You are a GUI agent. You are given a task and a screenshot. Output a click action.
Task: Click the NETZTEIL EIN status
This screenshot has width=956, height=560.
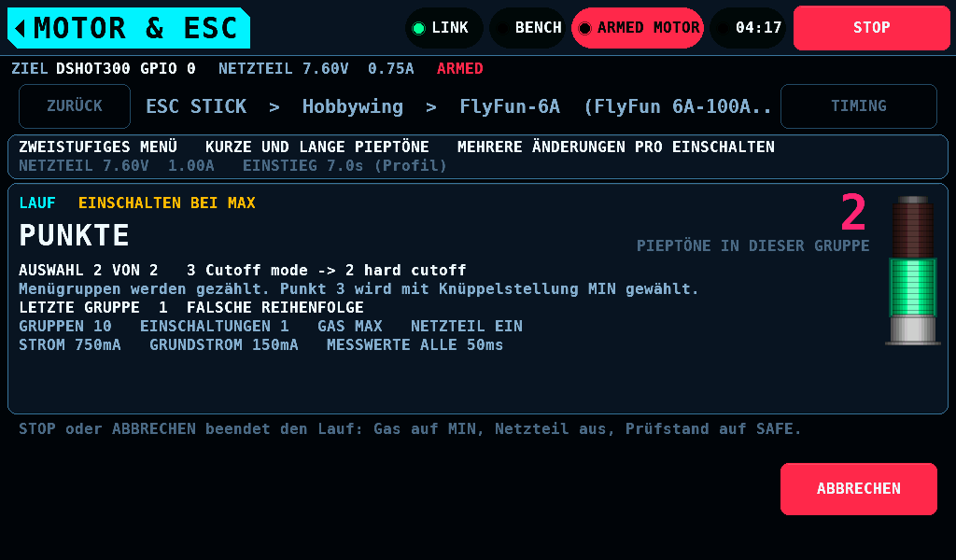click(x=467, y=326)
